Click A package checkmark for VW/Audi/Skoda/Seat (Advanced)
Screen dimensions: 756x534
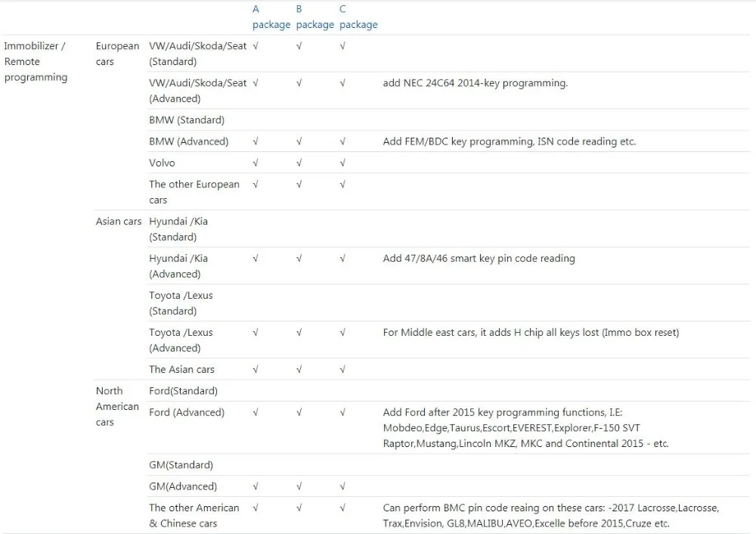click(256, 83)
